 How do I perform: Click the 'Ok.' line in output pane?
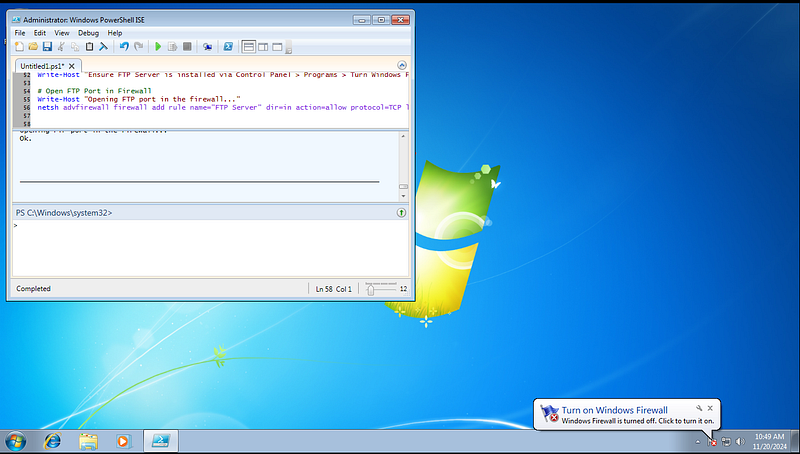[x=26, y=138]
